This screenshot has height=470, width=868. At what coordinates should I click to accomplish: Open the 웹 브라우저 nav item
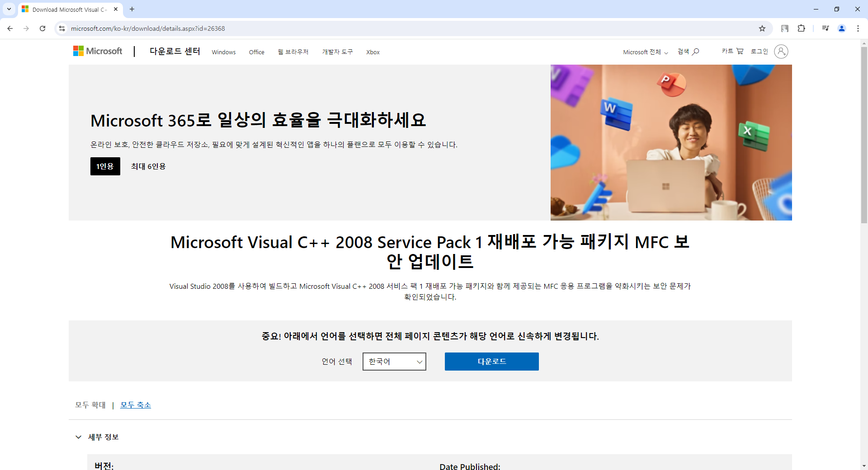point(293,52)
